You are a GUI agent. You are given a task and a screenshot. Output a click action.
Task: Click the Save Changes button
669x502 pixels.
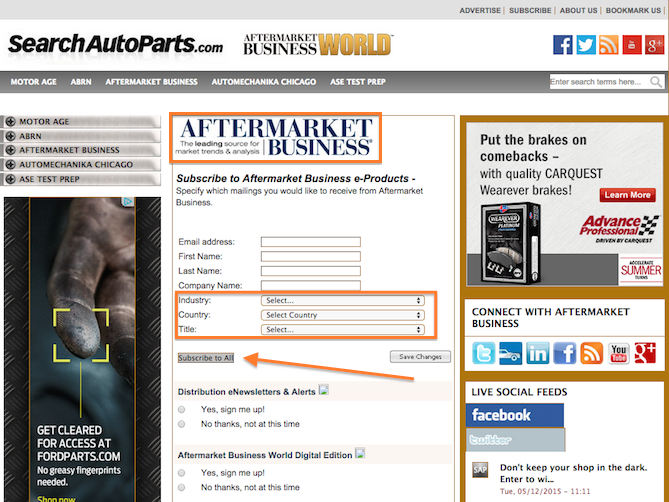pyautogui.click(x=420, y=357)
